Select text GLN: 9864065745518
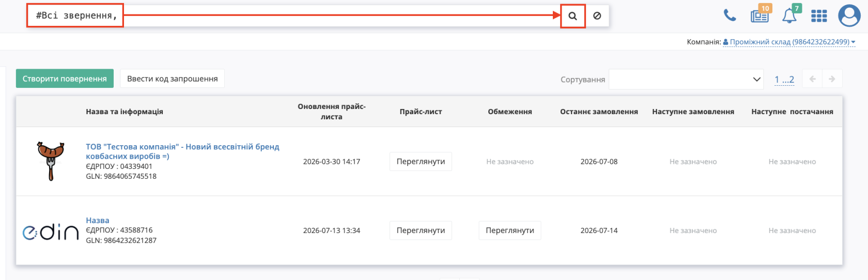The height and width of the screenshot is (280, 868). click(x=121, y=176)
